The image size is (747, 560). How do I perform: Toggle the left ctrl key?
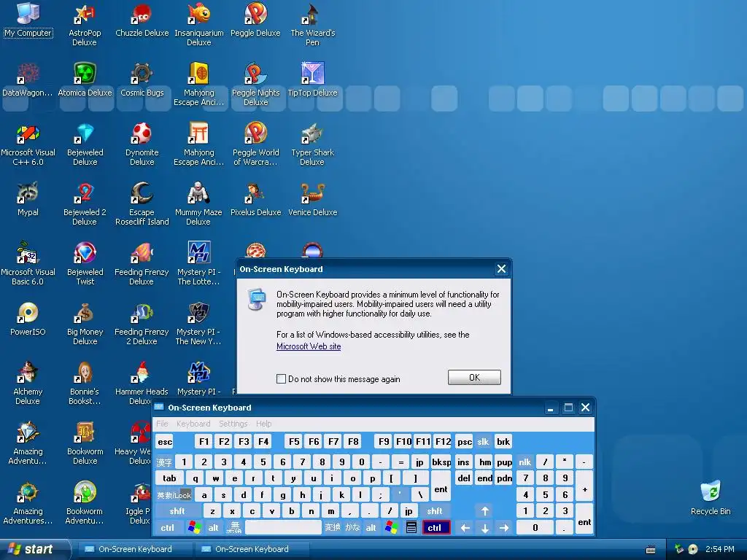tap(167, 528)
